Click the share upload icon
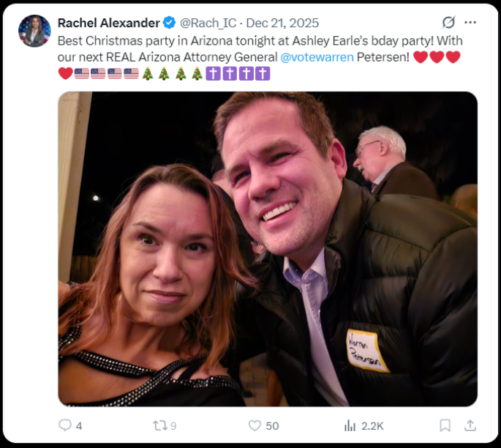501x448 pixels. [x=470, y=425]
